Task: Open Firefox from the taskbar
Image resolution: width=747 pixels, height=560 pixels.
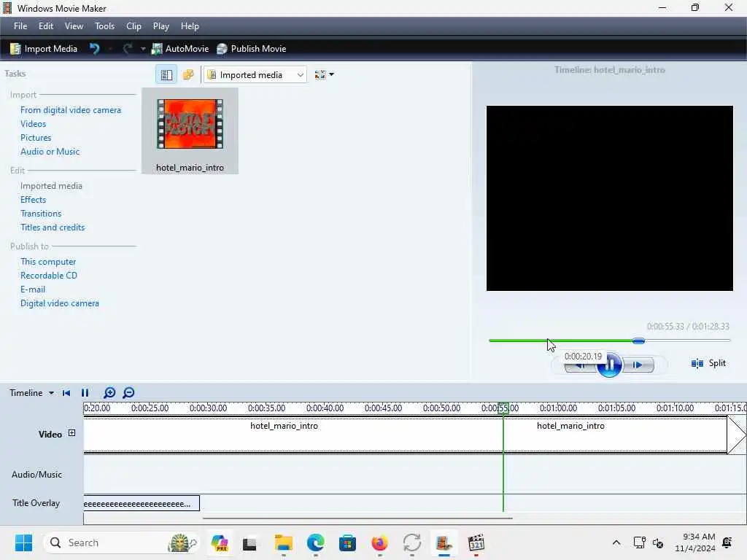Action: pos(379,542)
